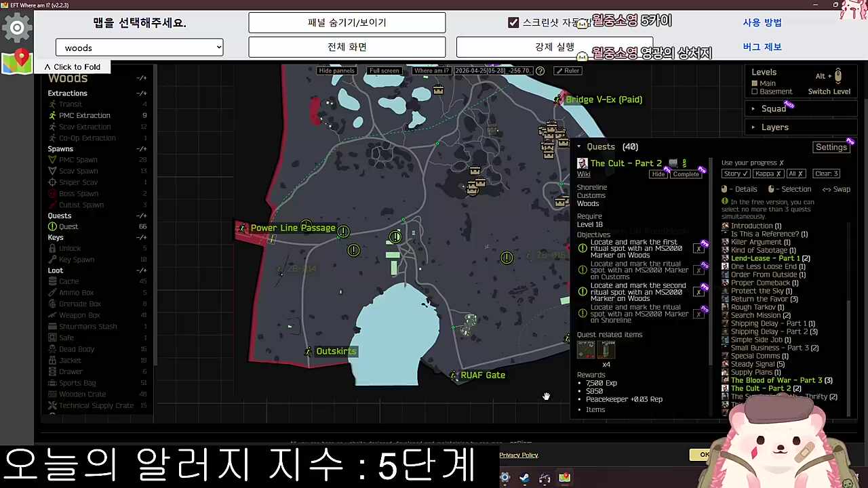Toggle Transit extraction icon in legend
Screen dimensions: 868x488
[x=52, y=104]
